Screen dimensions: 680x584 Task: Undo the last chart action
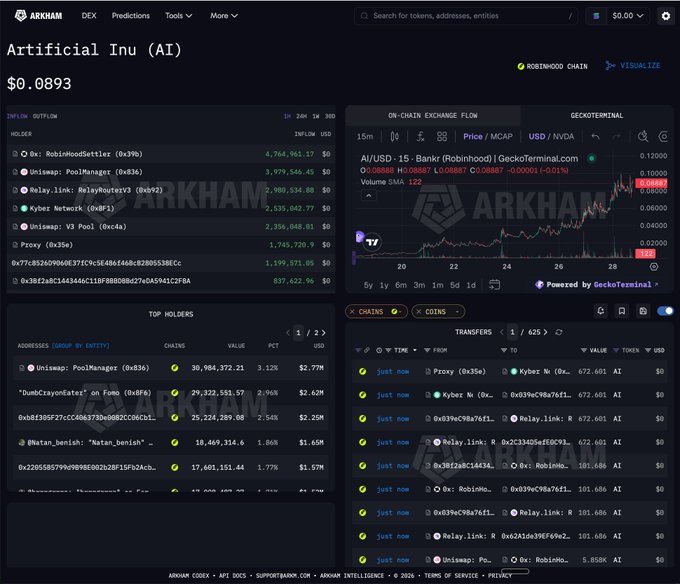tap(595, 137)
